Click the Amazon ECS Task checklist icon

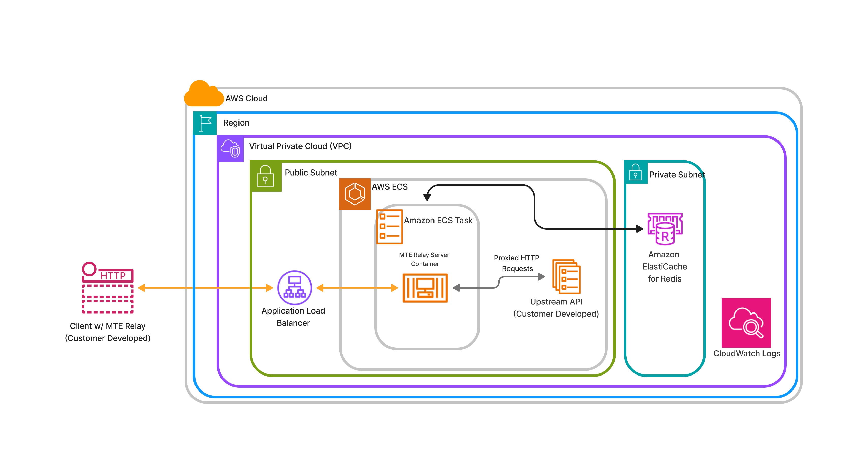pos(390,227)
